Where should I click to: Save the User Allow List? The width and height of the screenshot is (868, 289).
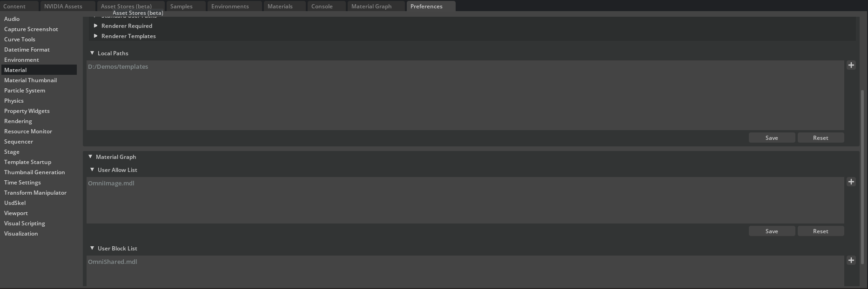click(772, 231)
